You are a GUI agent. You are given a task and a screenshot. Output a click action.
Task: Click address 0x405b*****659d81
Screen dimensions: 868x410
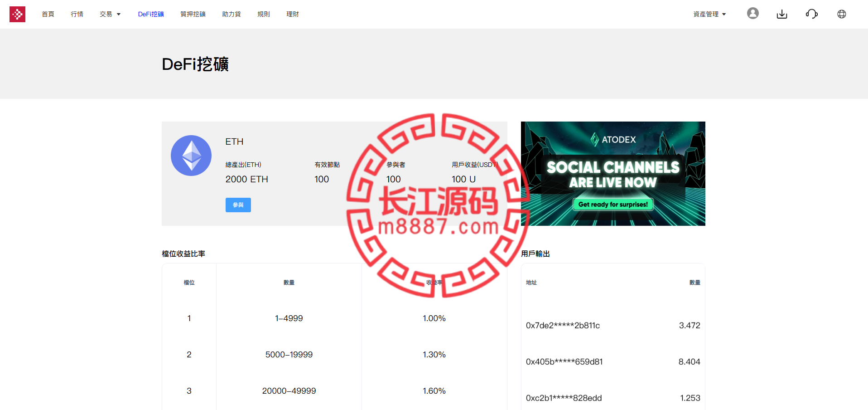[564, 362]
